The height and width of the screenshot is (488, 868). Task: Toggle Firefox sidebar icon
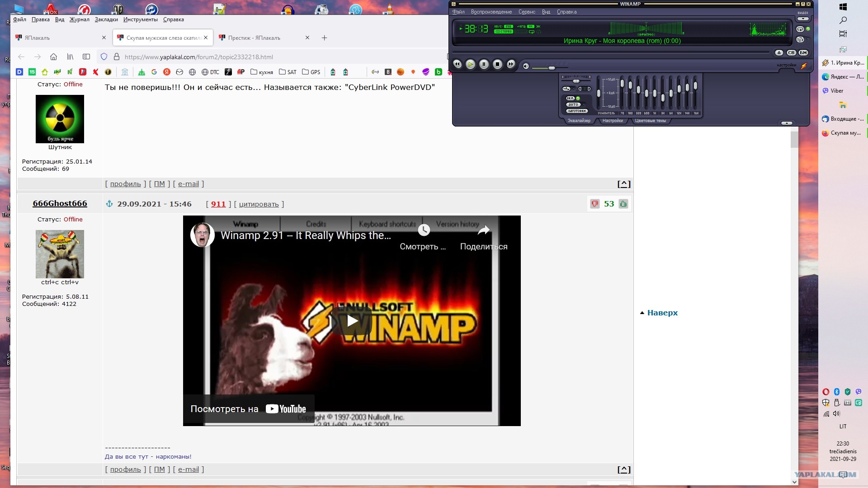click(x=86, y=57)
